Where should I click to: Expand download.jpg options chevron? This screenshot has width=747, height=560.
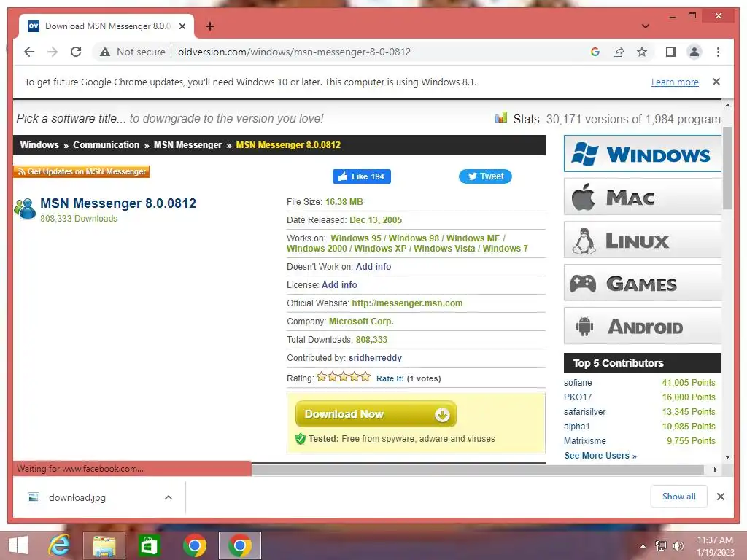click(x=169, y=497)
